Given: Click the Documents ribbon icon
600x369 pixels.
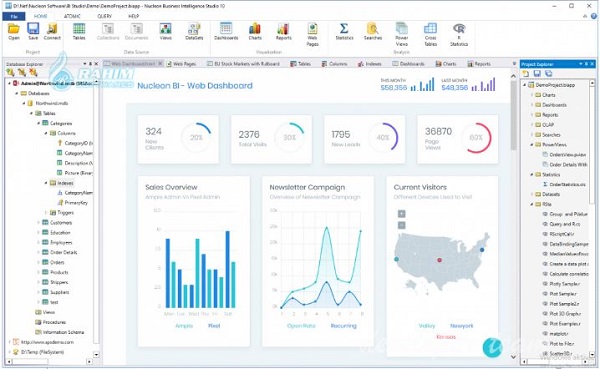Looking at the screenshot, I should click(136, 31).
